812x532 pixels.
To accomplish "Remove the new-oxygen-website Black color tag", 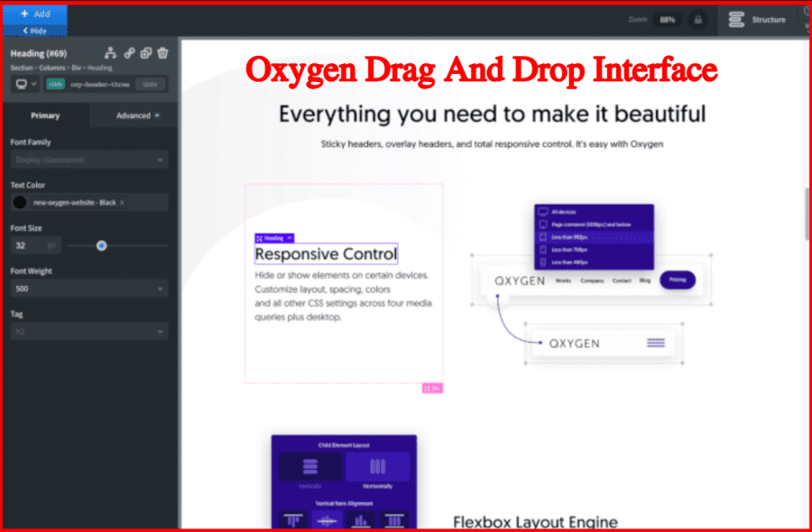I will [122, 202].
